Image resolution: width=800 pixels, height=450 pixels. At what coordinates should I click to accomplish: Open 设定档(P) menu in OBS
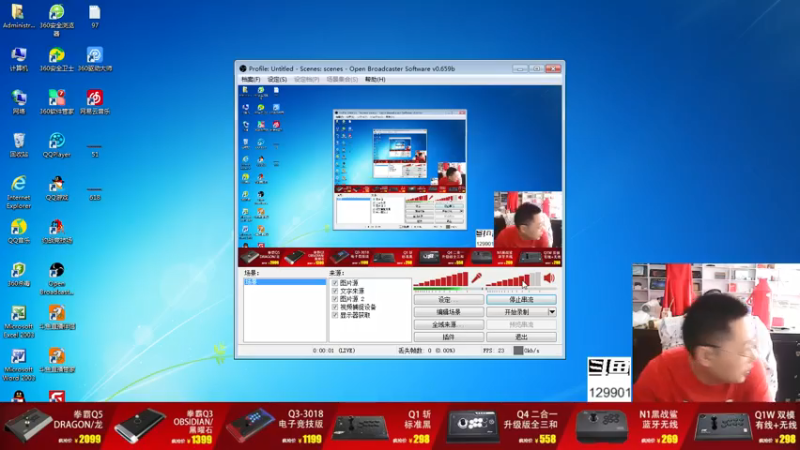pos(307,80)
